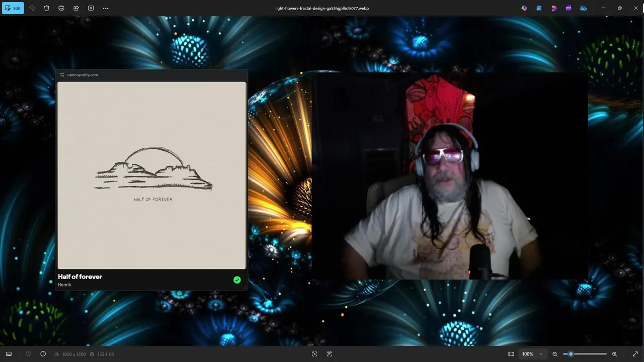The width and height of the screenshot is (644, 362).
Task: Start the slideshow play icon
Action: (x=91, y=8)
